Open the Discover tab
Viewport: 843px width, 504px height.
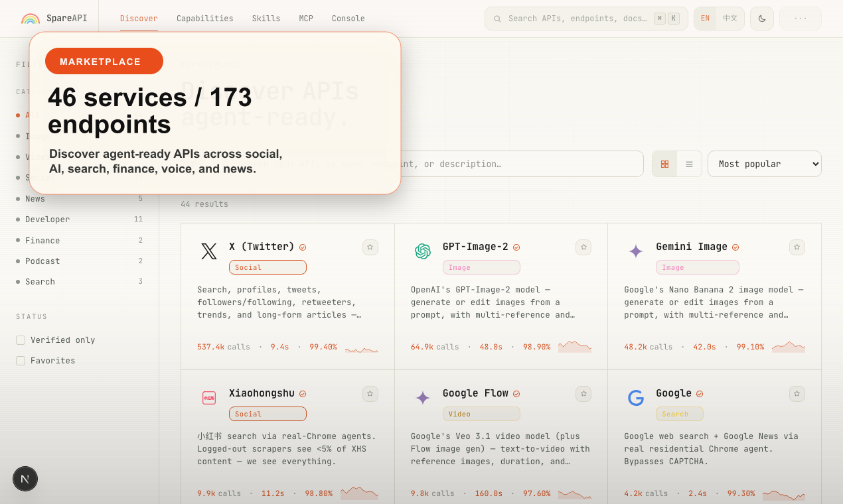click(x=139, y=19)
